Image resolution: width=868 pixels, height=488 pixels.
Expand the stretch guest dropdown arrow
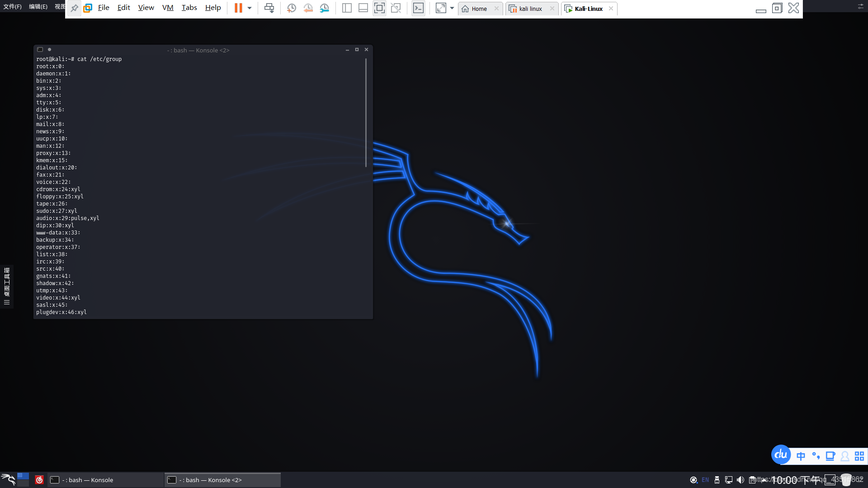(x=452, y=8)
